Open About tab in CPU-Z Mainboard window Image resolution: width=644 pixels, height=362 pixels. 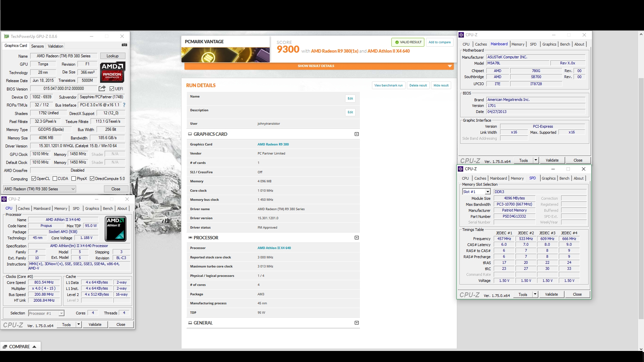(579, 44)
